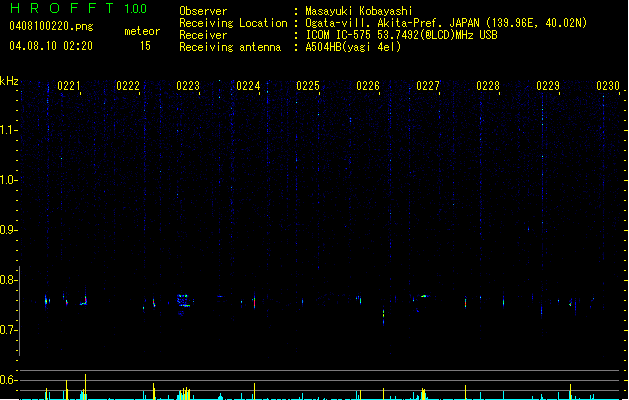This screenshot has height=400, width=629.
Task: Click the 0.9 kHz axis label
Action: pyautogui.click(x=8, y=230)
